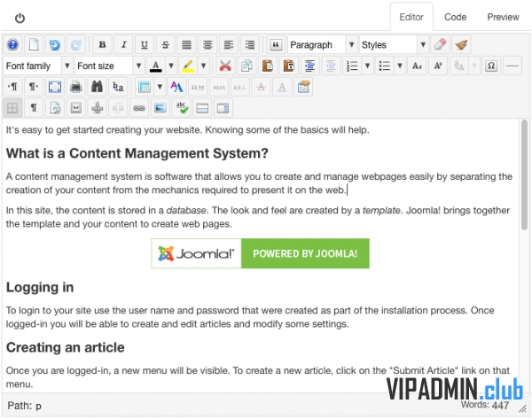
Task: Insert a table
Action: pos(145,87)
